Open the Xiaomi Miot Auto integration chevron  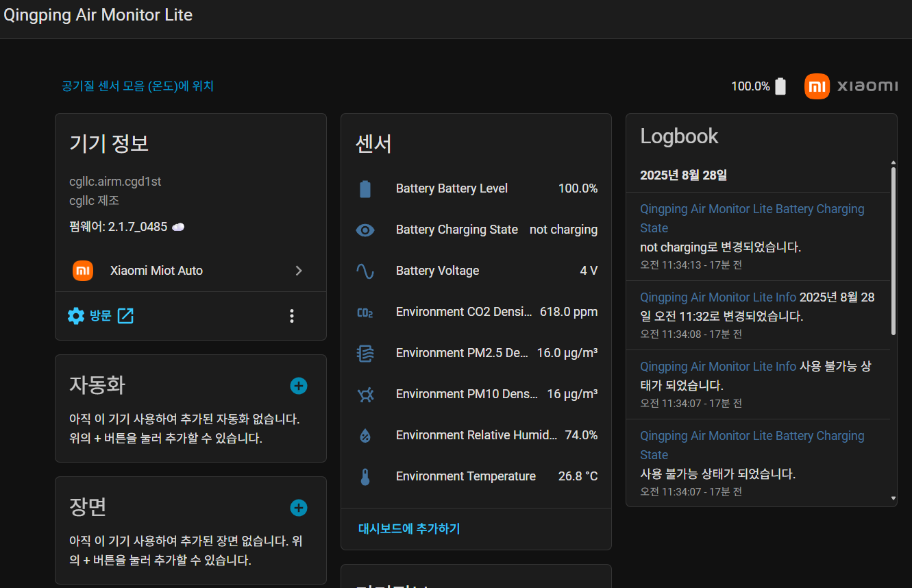coord(298,271)
